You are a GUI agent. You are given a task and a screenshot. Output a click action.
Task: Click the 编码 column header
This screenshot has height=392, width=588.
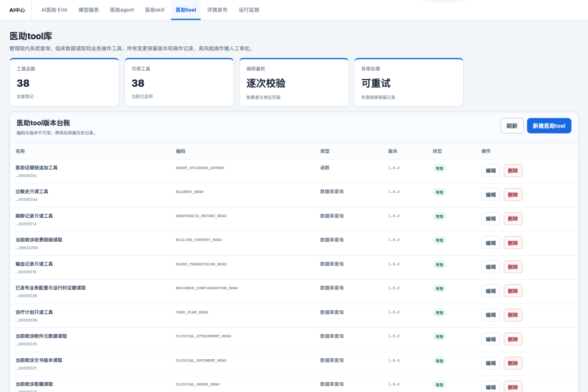pos(180,151)
